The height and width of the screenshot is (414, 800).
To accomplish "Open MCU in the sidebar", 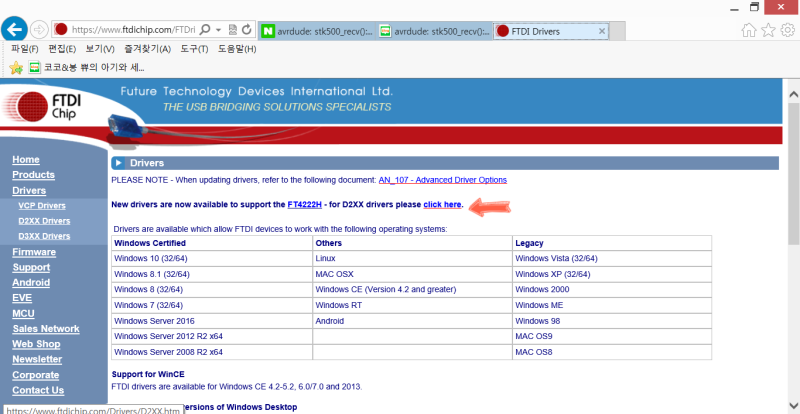I will [x=23, y=313].
